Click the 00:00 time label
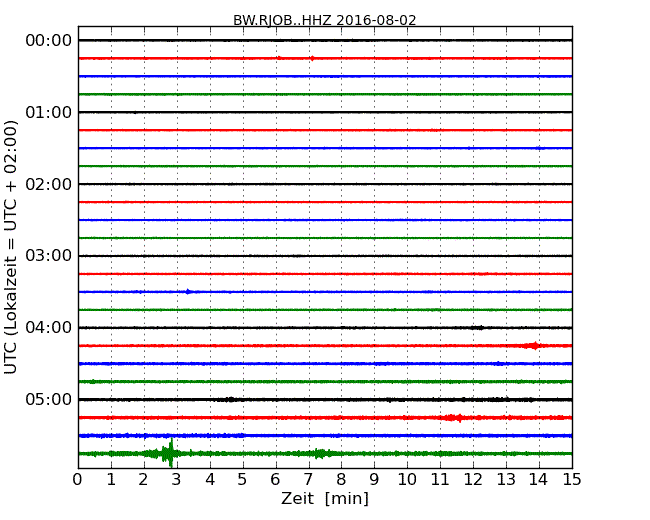 click(49, 41)
